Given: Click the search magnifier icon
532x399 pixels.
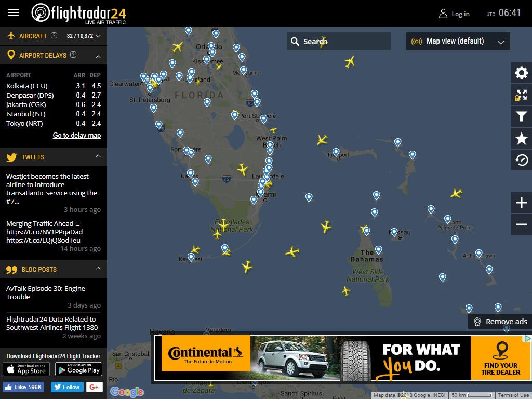Looking at the screenshot, I should 295,42.
